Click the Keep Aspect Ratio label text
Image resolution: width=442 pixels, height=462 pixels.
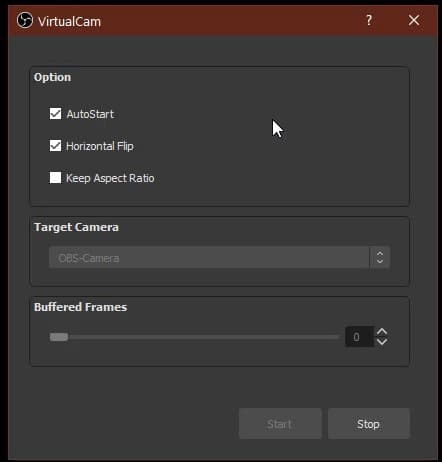point(110,178)
